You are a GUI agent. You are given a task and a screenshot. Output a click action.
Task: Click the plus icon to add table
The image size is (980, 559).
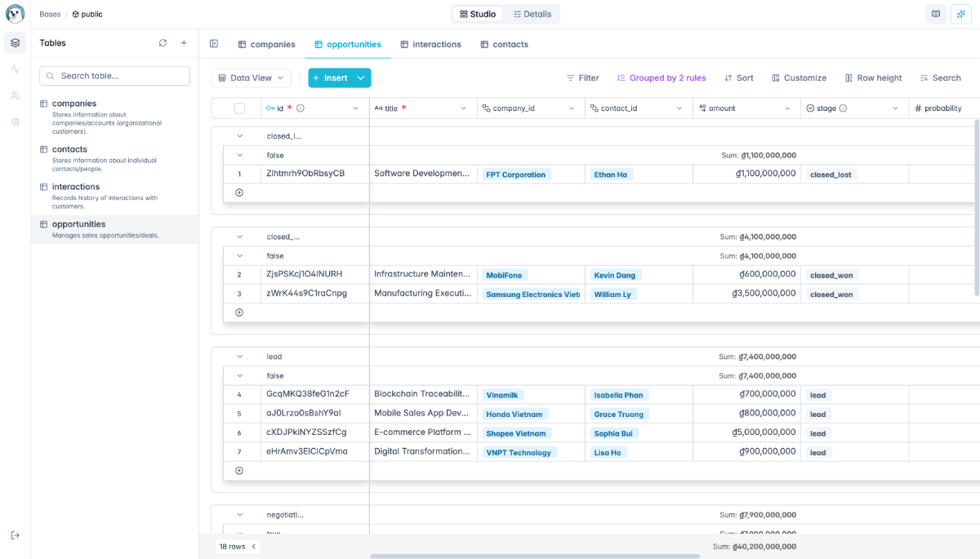tap(184, 43)
